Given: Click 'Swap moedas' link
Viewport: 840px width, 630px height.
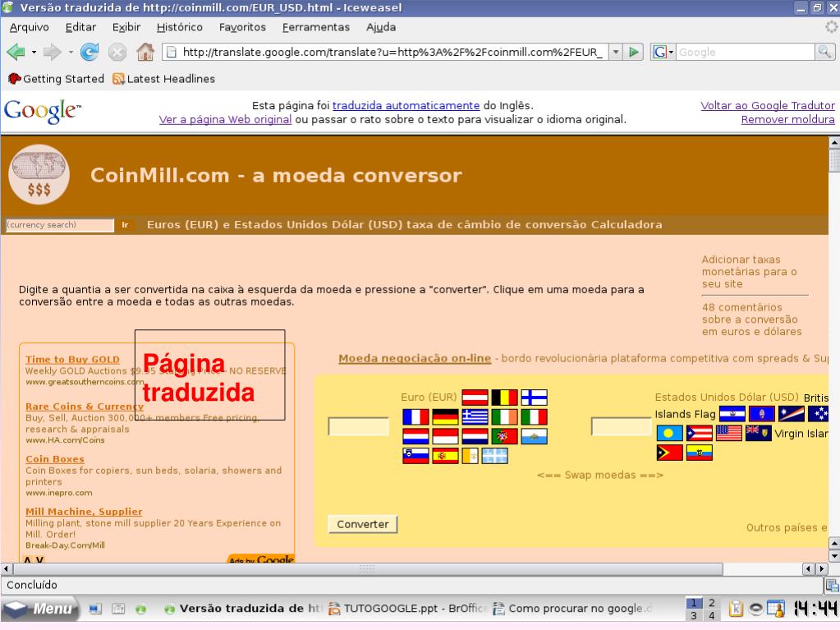Looking at the screenshot, I should click(x=600, y=476).
